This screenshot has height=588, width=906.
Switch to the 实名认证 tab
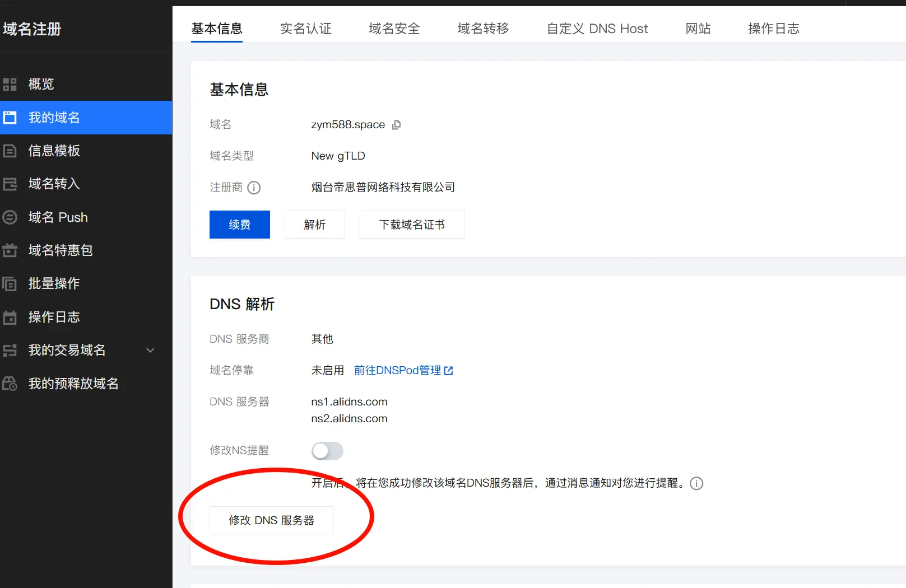pyautogui.click(x=305, y=29)
